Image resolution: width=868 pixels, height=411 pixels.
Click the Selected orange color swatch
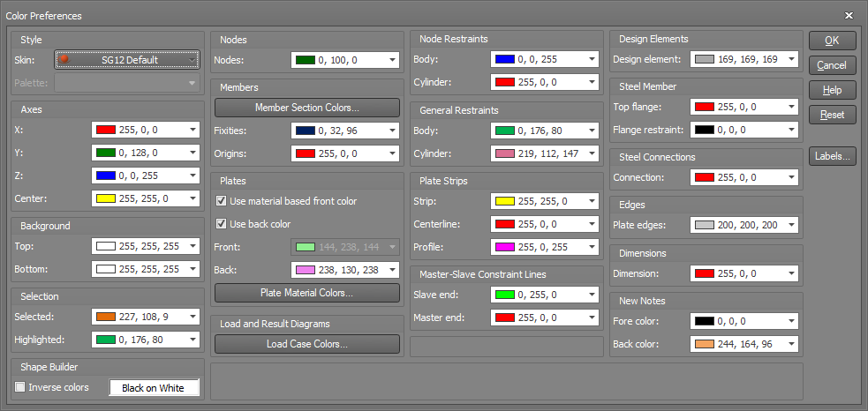[x=105, y=317]
